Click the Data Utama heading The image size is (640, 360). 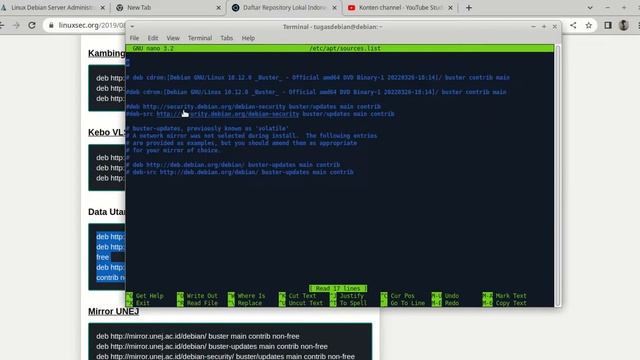(x=107, y=212)
